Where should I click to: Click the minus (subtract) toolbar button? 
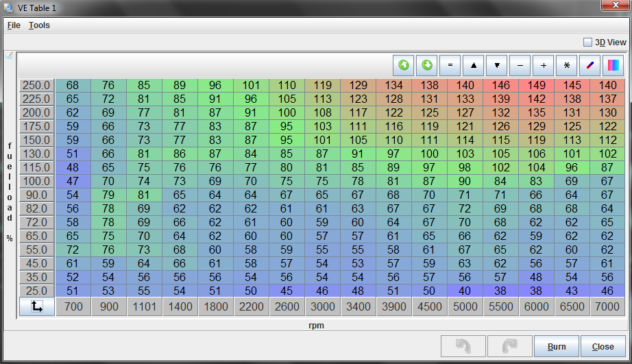(x=520, y=65)
